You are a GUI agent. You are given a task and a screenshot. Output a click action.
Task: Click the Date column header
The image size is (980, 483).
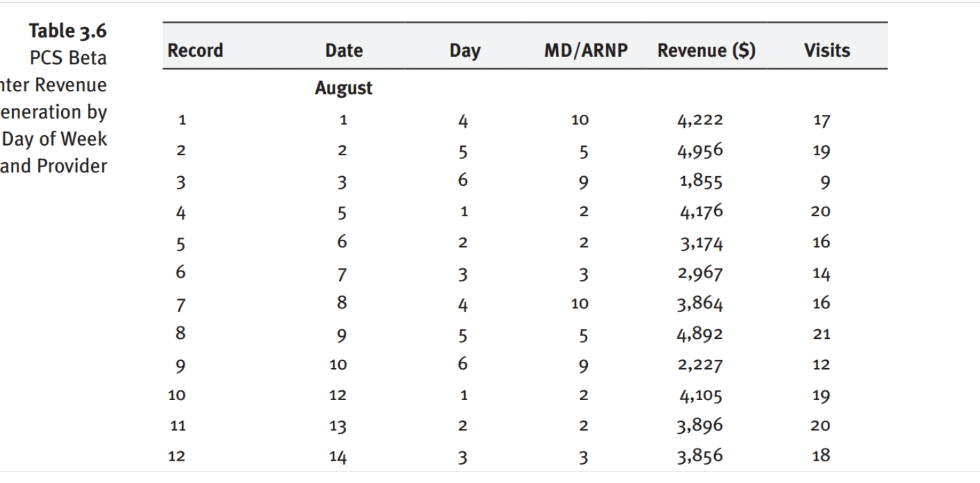pyautogui.click(x=344, y=51)
